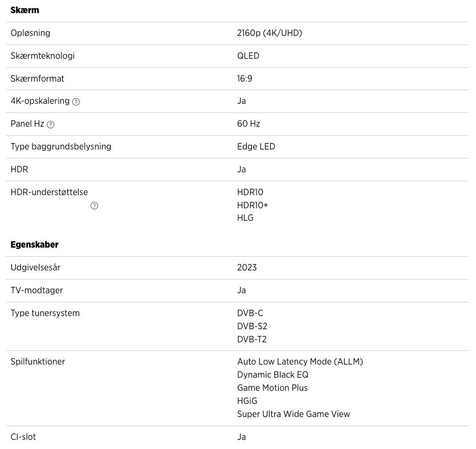The image size is (476, 449).
Task: Click Auto Low Latency Mode (ALLM) text
Action: pyautogui.click(x=300, y=362)
